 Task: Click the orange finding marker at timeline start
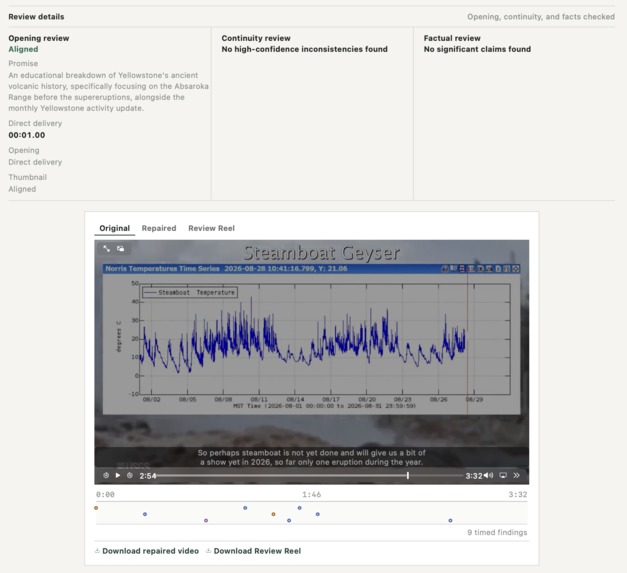(x=96, y=508)
